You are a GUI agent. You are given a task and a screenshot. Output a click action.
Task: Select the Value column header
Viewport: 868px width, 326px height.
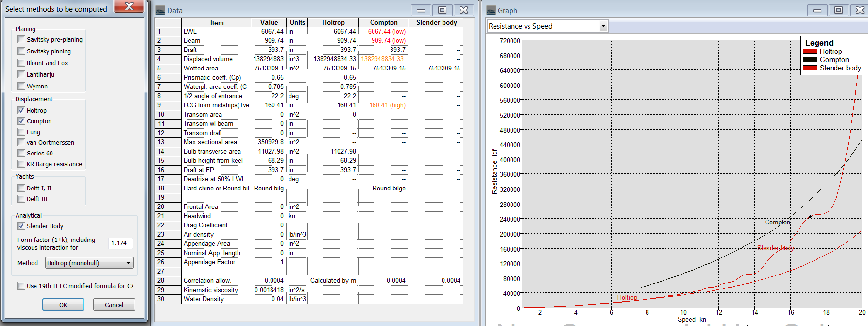(x=269, y=23)
